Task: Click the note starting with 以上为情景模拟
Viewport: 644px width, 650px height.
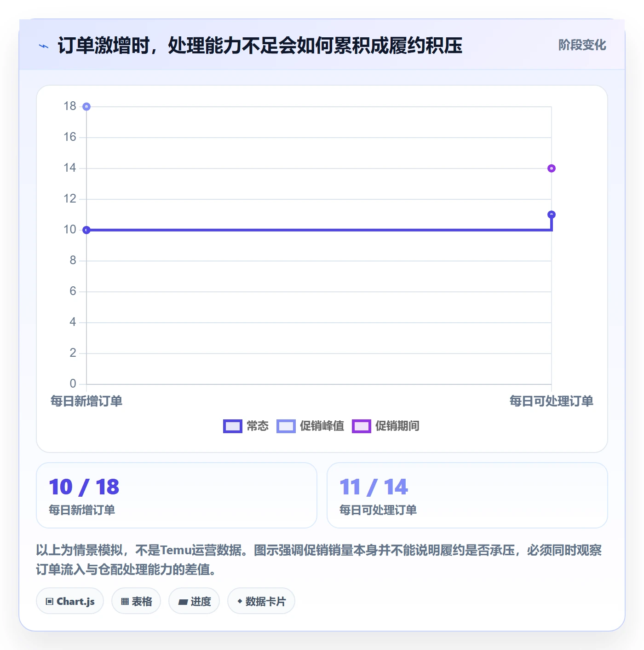Action: click(319, 560)
